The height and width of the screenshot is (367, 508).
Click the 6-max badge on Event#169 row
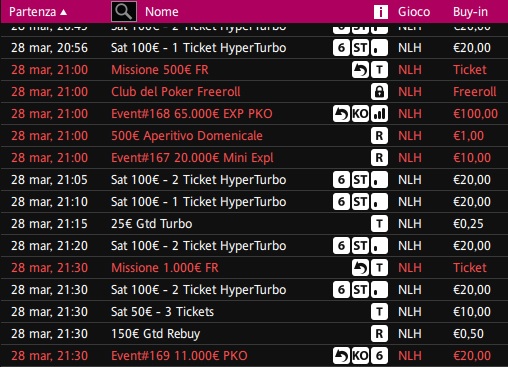point(379,356)
